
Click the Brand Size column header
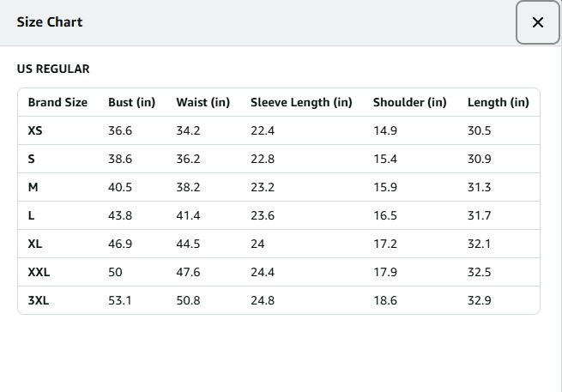click(x=57, y=102)
